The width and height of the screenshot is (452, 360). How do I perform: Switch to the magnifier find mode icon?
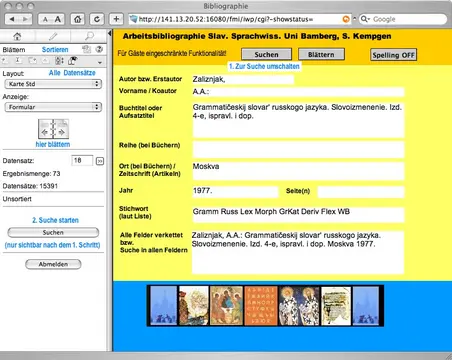[89, 36]
